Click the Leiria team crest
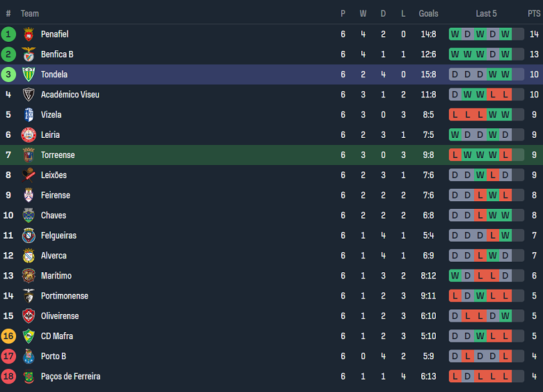 [29, 135]
